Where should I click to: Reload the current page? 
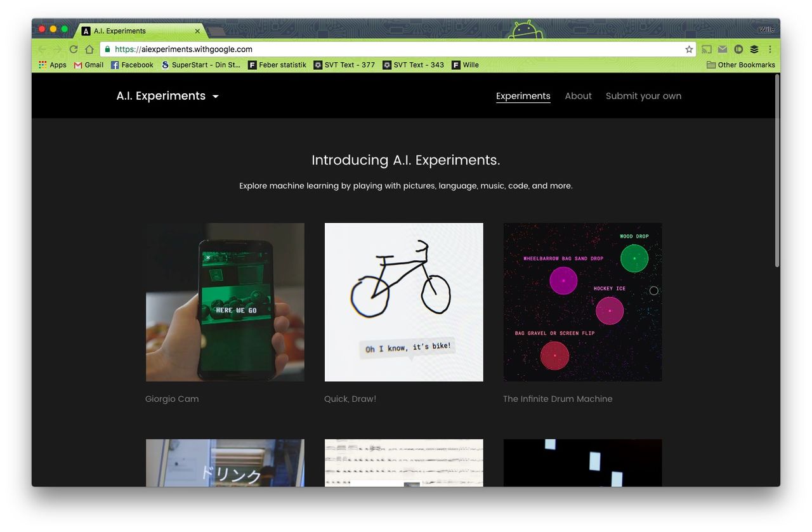(74, 50)
